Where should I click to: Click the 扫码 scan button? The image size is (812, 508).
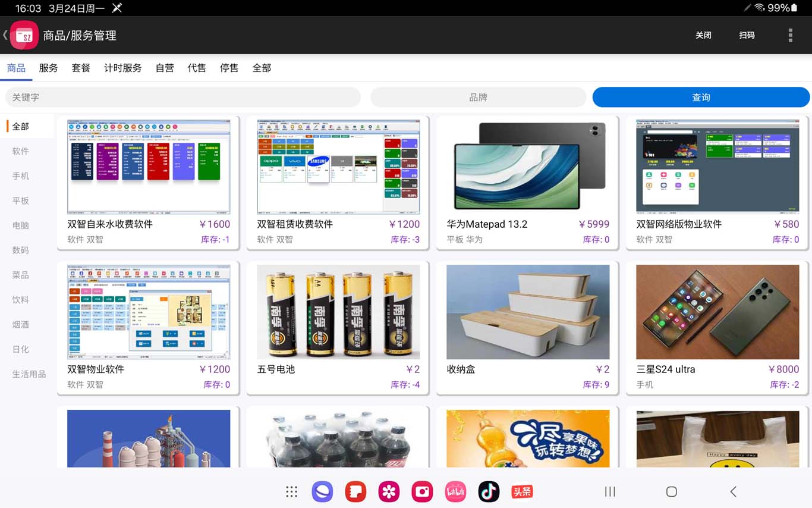point(747,35)
